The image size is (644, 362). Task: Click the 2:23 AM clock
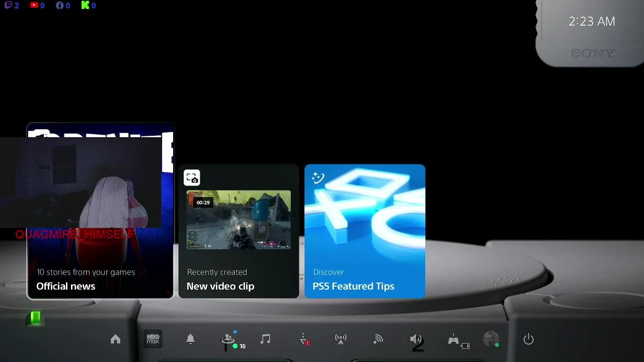click(x=592, y=21)
